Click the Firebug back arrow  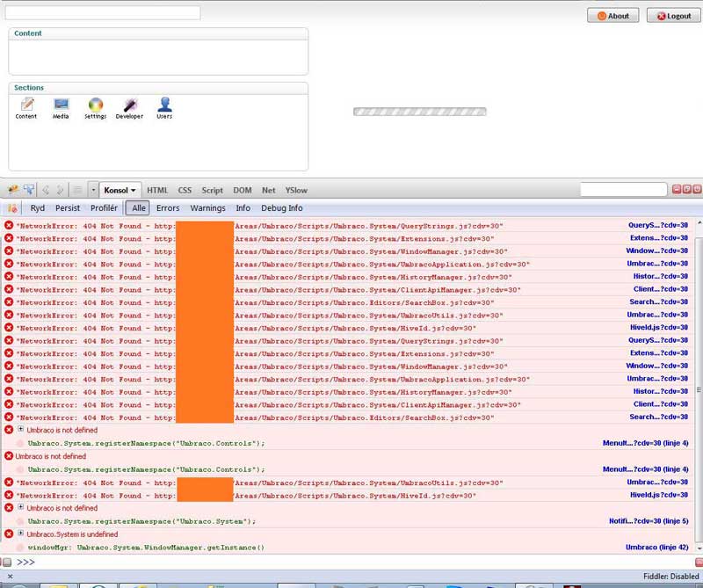[46, 190]
